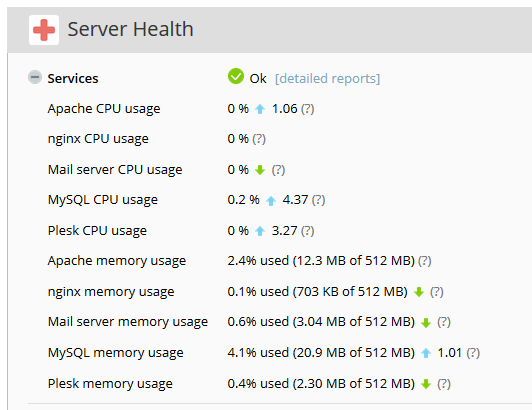532x410 pixels.
Task: Open help hint for Apache memory usage
Action: (425, 261)
